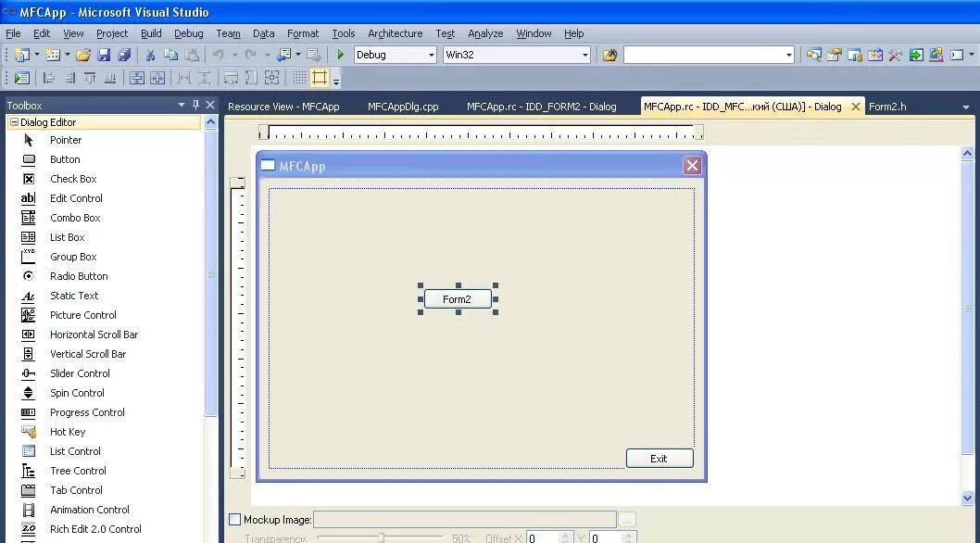Click the Find in Files folder icon
Image resolution: width=980 pixels, height=543 pixels.
point(610,55)
